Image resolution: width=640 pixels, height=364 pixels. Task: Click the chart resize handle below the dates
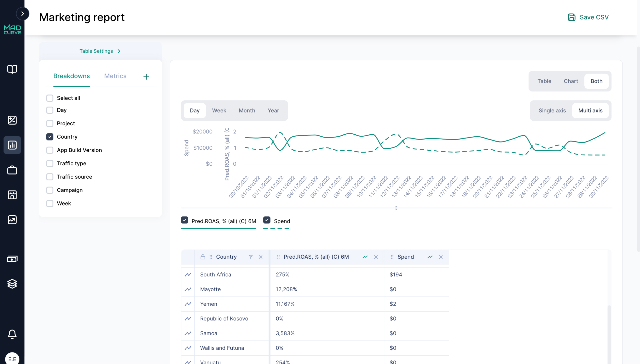(x=396, y=208)
